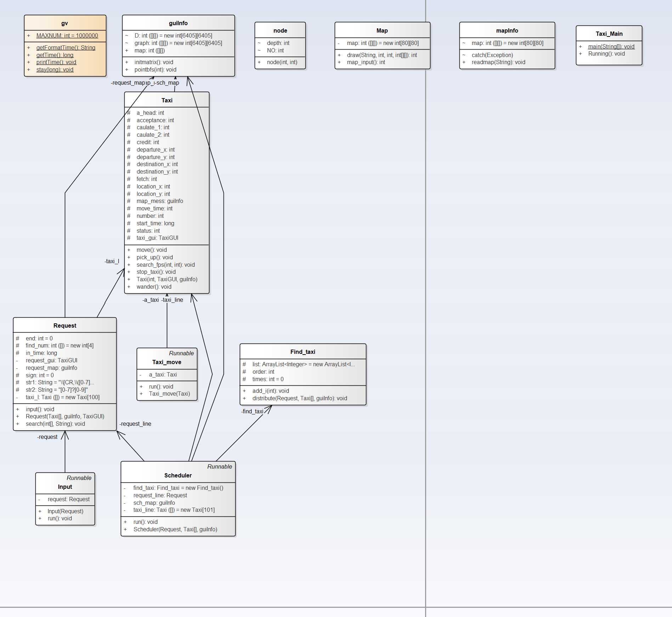672x617 pixels.
Task: Click order: int attribute in Find_taxi
Action: pos(263,372)
